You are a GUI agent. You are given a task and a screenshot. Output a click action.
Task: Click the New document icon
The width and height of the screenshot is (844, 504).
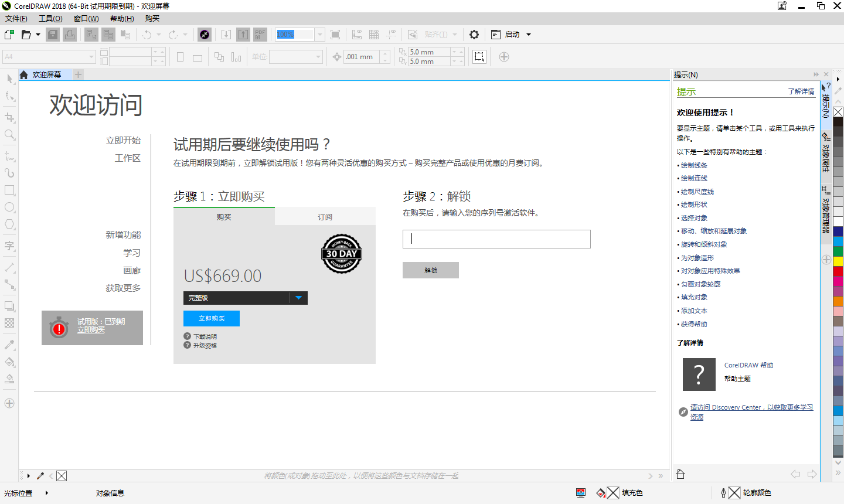9,35
